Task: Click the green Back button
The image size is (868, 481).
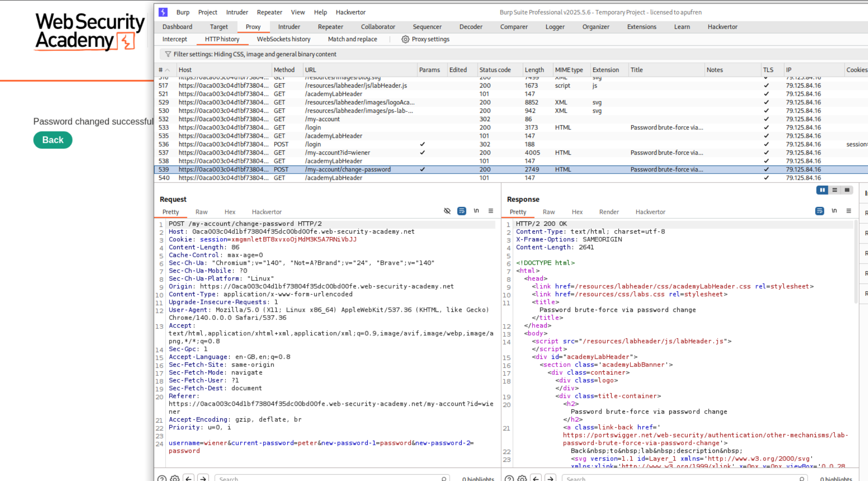Action: coord(53,140)
